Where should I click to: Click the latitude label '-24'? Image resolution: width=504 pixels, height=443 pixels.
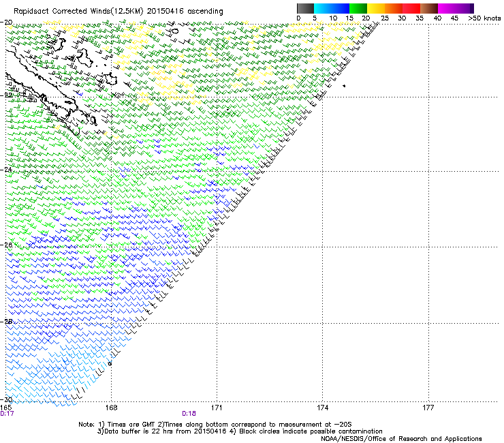tap(6, 169)
